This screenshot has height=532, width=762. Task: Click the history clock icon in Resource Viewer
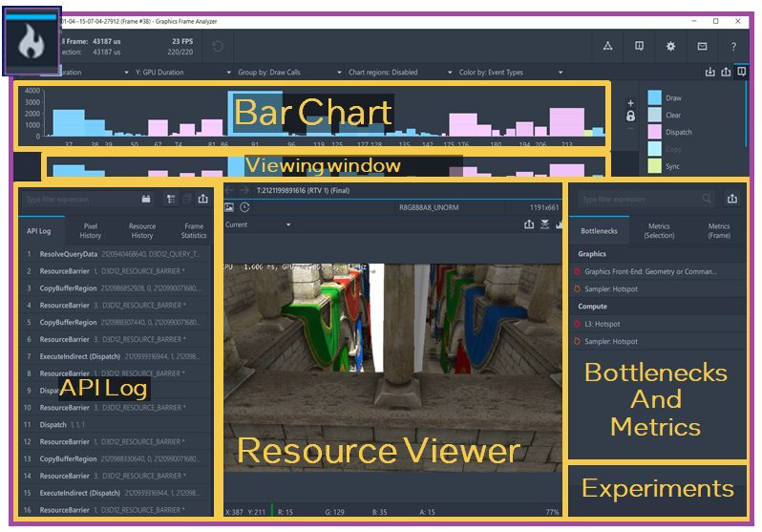(x=245, y=207)
